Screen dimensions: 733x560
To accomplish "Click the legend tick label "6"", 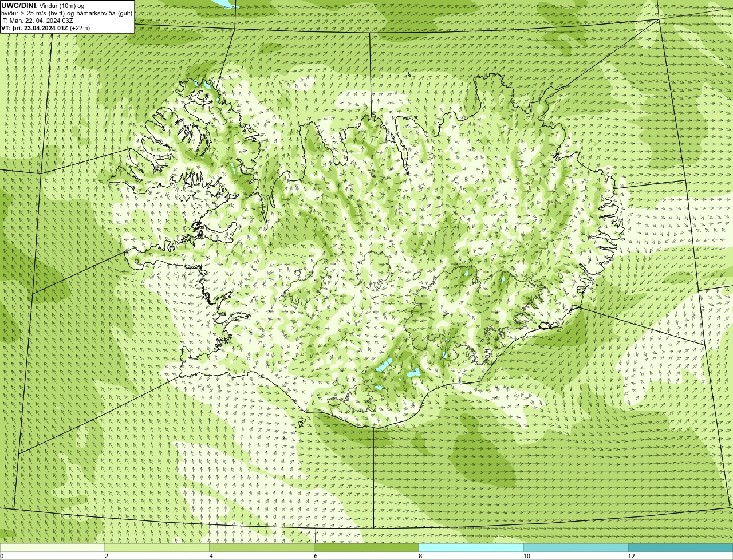I will [x=316, y=556].
